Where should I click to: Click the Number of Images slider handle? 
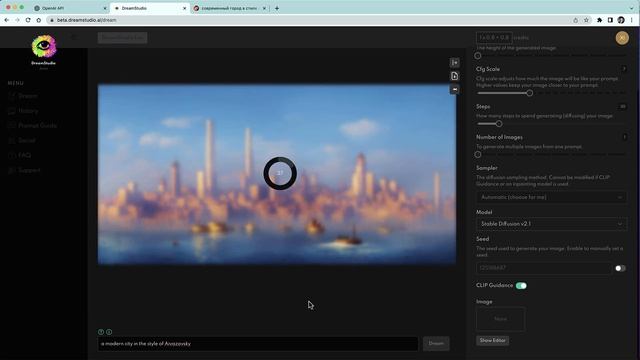coord(478,155)
